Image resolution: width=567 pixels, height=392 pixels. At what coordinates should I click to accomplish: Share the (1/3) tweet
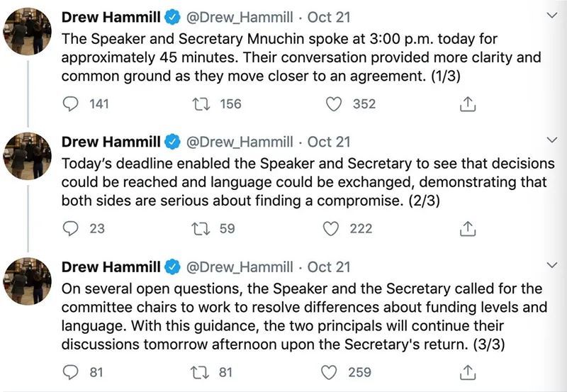pyautogui.click(x=468, y=104)
